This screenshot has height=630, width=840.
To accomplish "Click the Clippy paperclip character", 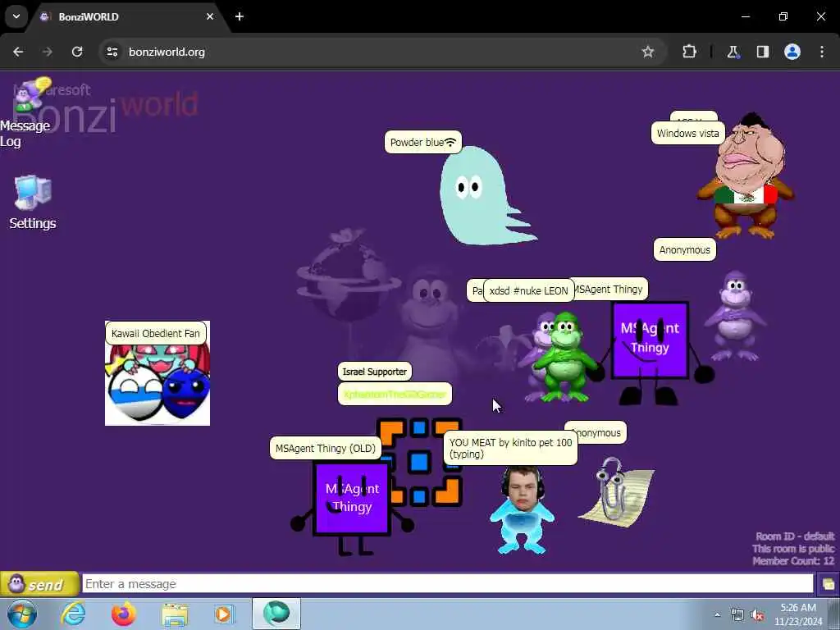I will tap(616, 492).
